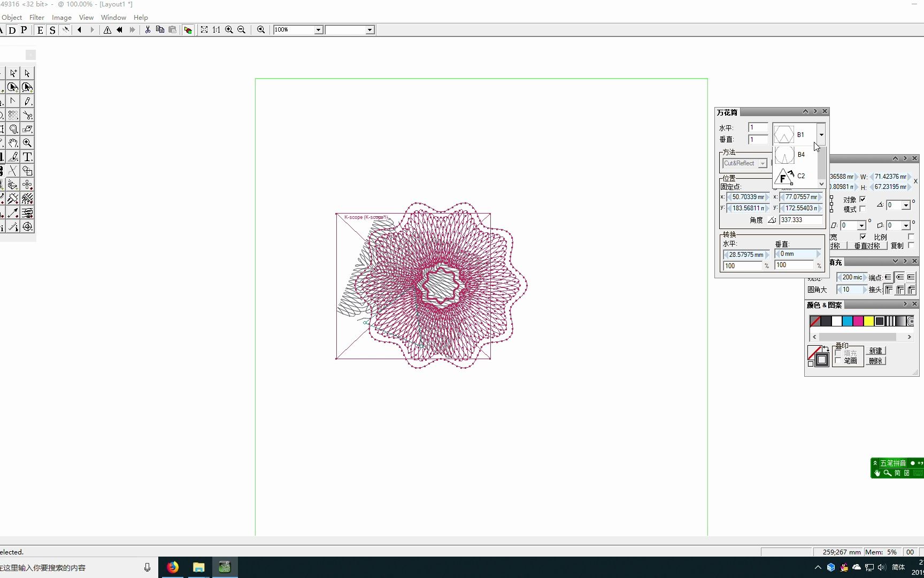Click the warning triangle icon in the toolbar
The width and height of the screenshot is (924, 578).
(x=107, y=30)
